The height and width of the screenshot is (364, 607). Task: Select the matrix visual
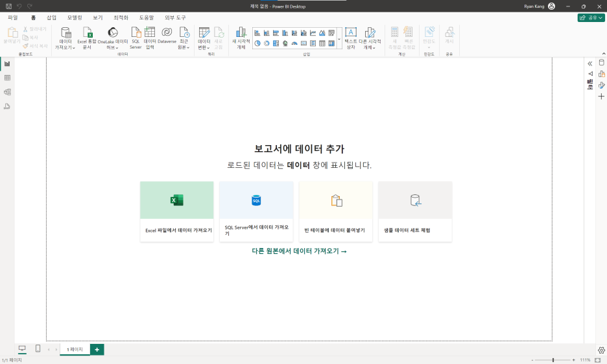(331, 43)
